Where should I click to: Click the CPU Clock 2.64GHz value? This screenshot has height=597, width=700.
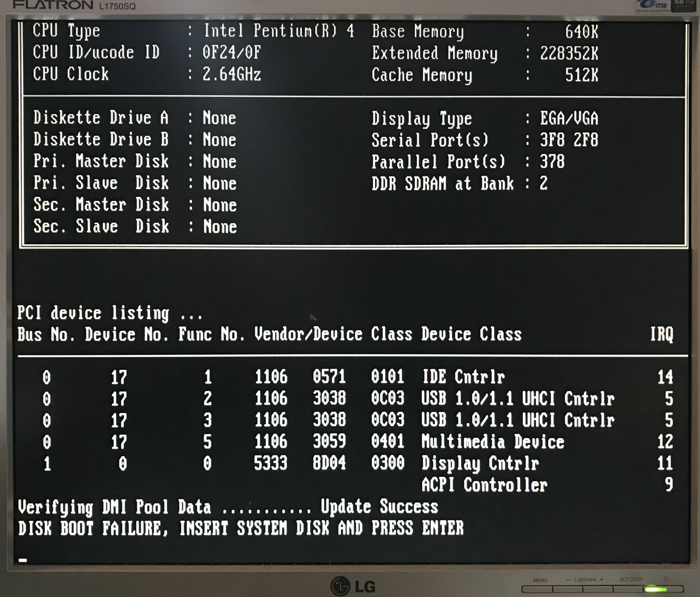(x=232, y=74)
